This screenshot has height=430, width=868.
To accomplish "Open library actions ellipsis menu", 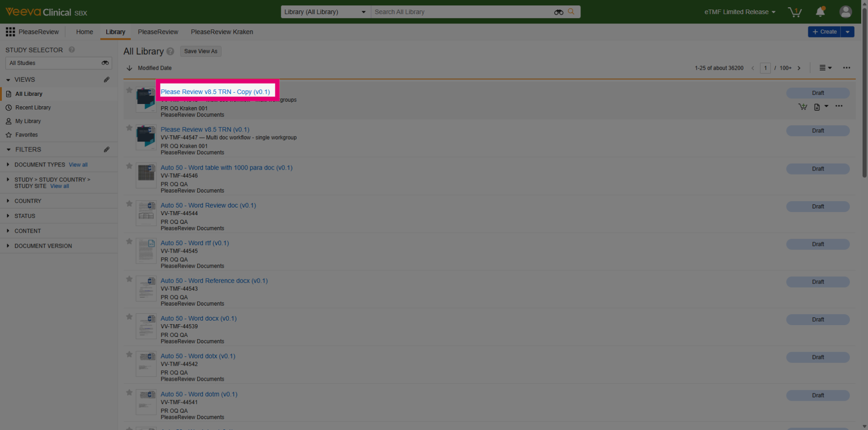I will pos(846,68).
